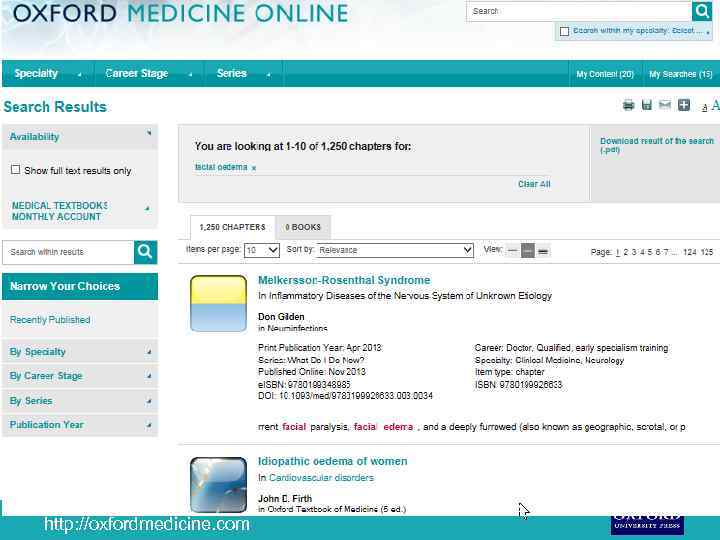Screen dimensions: 720x540
Task: Click the Melkersson-Rosenthal yellow-blue cover thumbnail
Action: (219, 304)
